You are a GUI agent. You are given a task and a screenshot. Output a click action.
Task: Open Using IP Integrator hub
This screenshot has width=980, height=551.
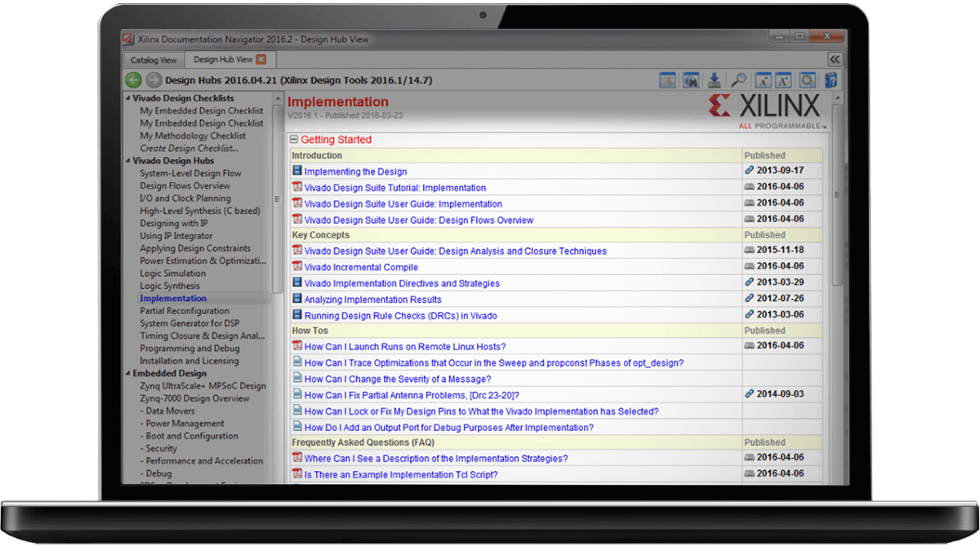(176, 236)
